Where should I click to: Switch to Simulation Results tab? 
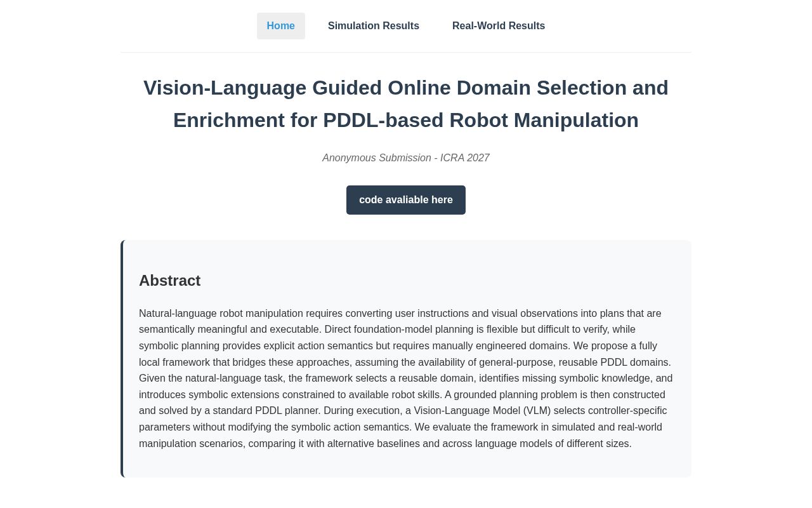tap(374, 26)
